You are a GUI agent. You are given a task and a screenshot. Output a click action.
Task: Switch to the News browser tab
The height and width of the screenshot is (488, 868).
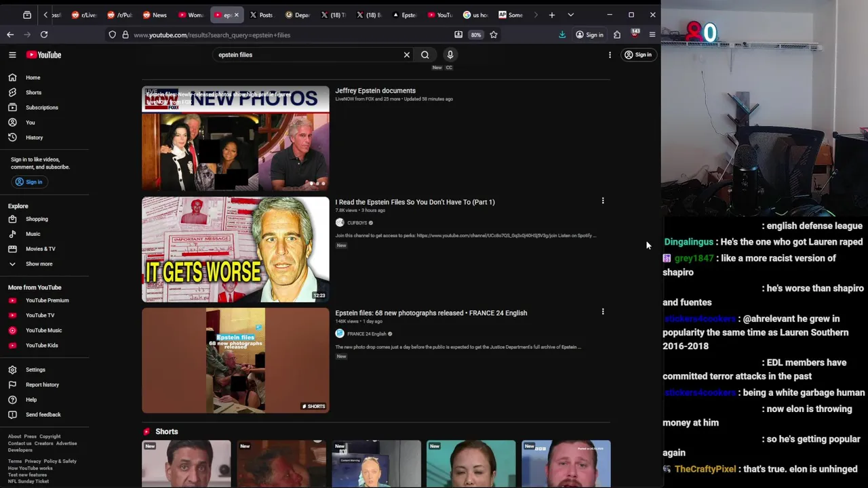point(155,15)
